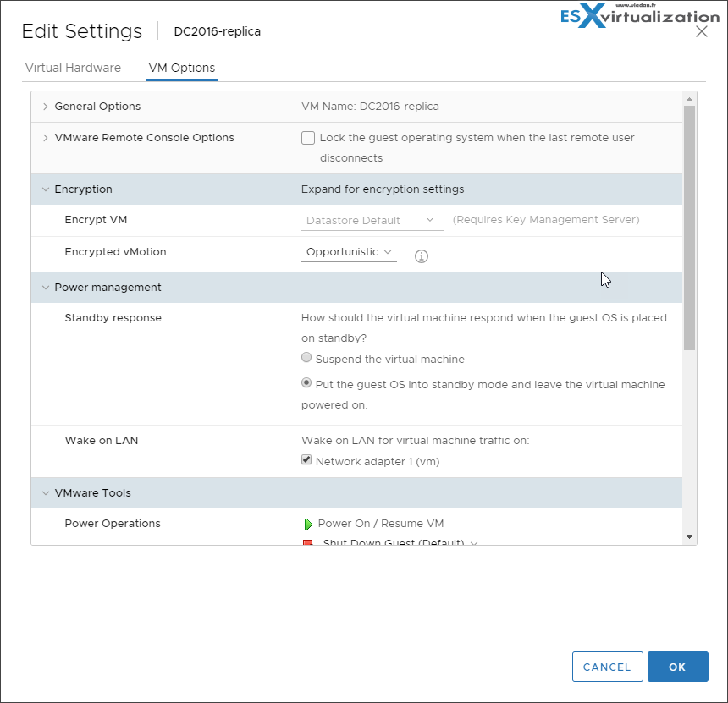Confirm settings with the OK button
Image resolution: width=728 pixels, height=703 pixels.
[677, 667]
